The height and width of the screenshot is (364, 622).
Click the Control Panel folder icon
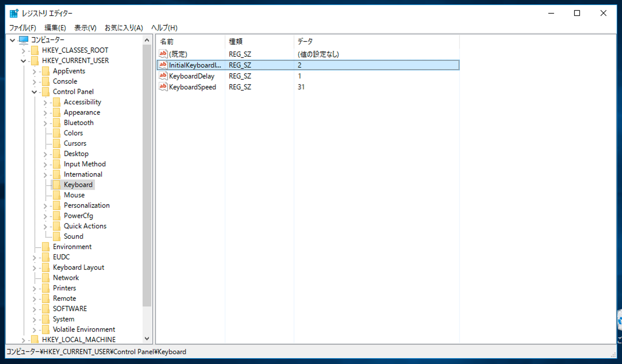pyautogui.click(x=46, y=92)
